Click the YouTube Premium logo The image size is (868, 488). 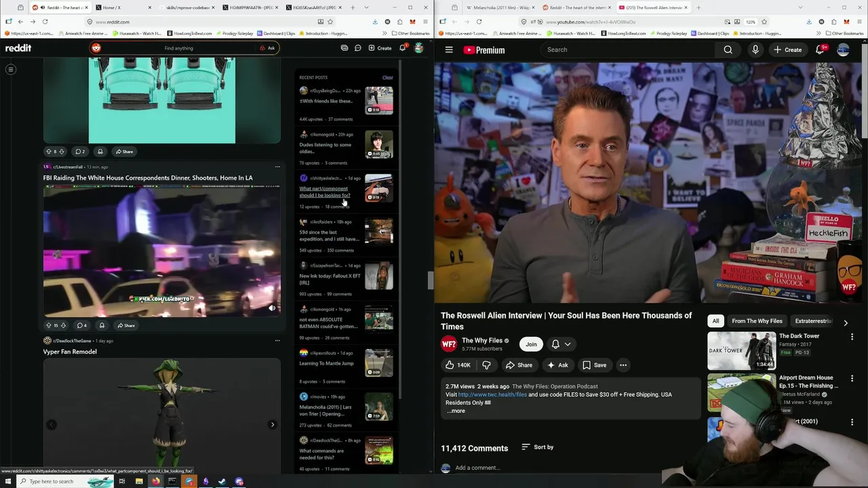(x=484, y=50)
